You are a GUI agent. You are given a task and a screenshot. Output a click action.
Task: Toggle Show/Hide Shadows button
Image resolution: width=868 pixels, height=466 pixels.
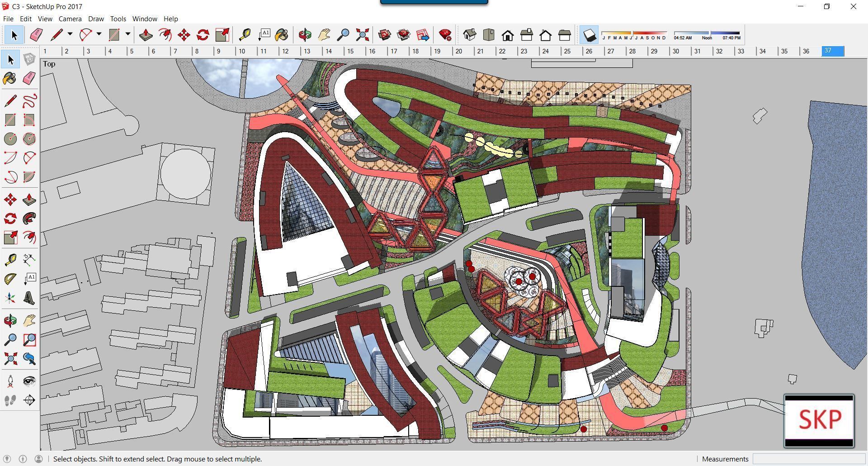coord(590,35)
